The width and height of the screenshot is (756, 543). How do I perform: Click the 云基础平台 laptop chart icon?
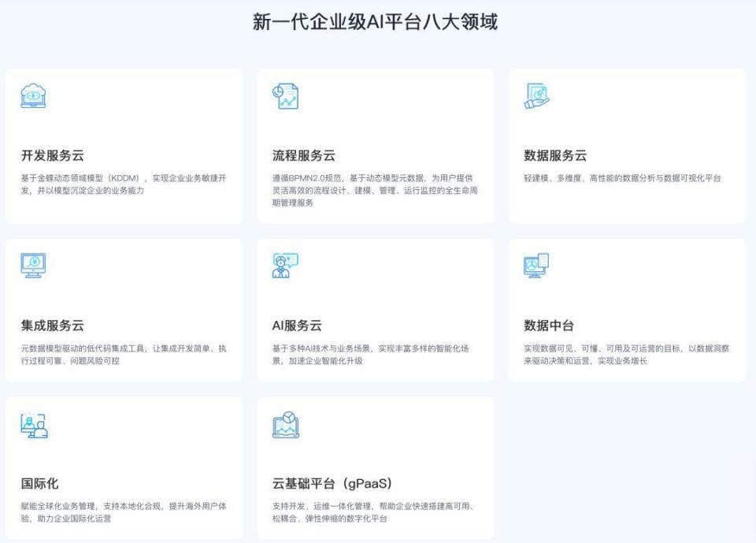tap(285, 426)
